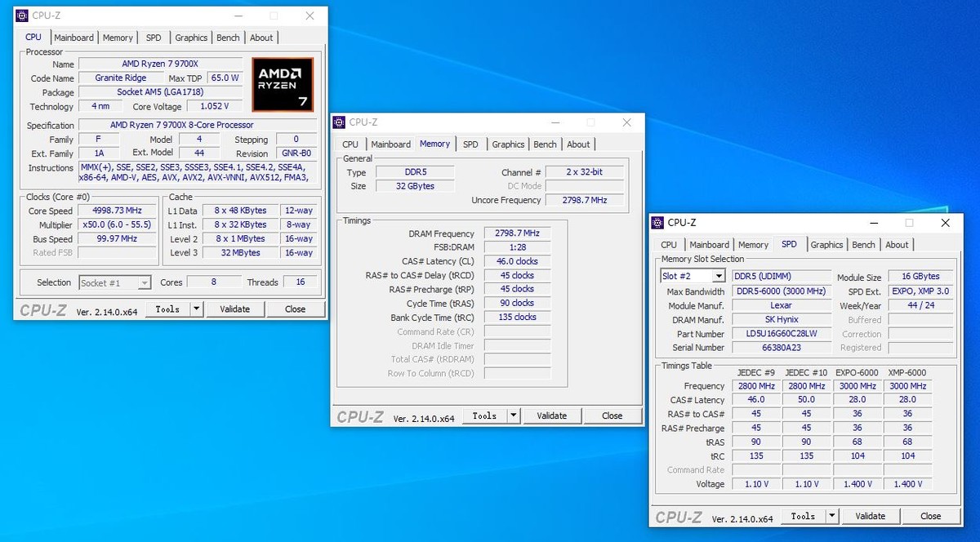The width and height of the screenshot is (980, 542).
Task: Expand the Slot #2 memory slot dropdown
Action: 718,277
